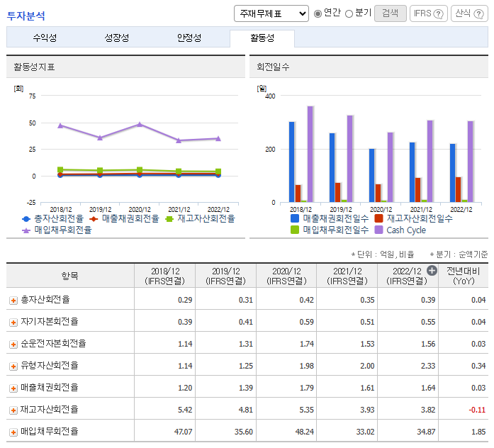494x448 pixels.
Task: Click red 재고자산회전일수 legend swatch
Action: [378, 218]
